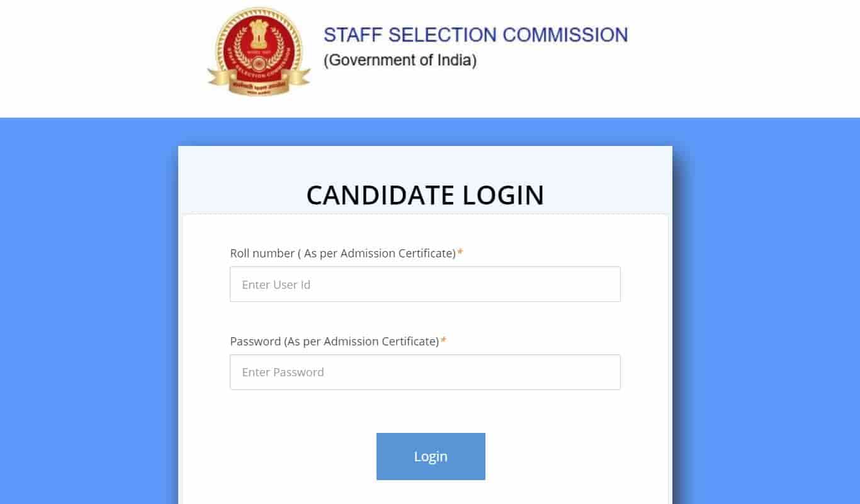Click empty card space right of Login button
The image size is (860, 504).
(x=567, y=456)
